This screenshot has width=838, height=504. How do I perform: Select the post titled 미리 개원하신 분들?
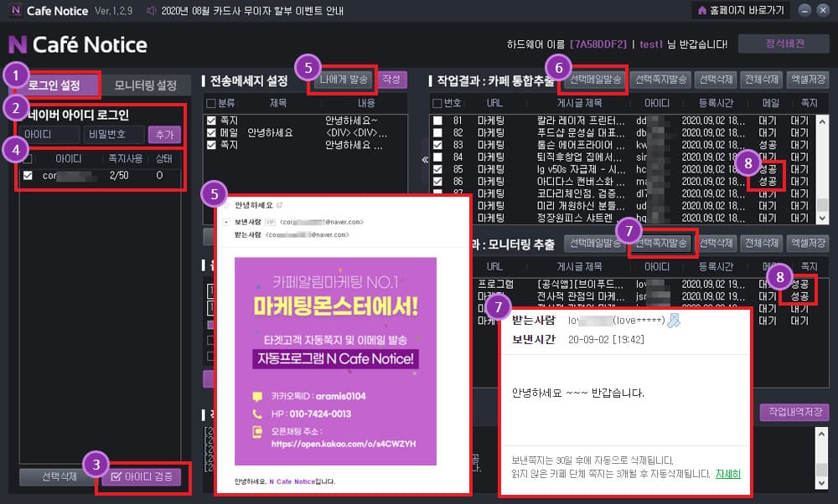(580, 206)
